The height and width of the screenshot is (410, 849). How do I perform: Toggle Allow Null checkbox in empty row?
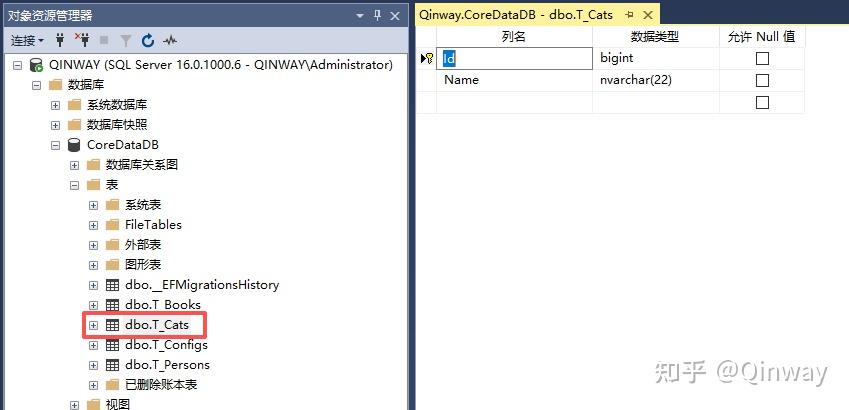[762, 102]
